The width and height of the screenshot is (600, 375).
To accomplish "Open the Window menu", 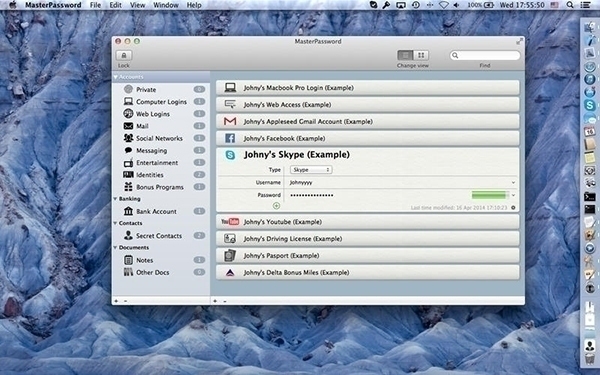I will 166,5.
